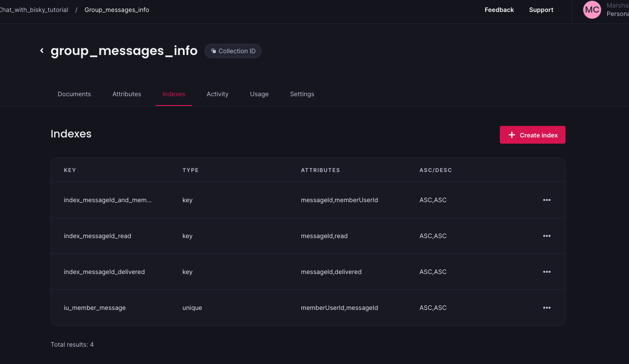Image resolution: width=629 pixels, height=364 pixels.
Task: Click messageId,delivered attributes cell
Action: click(x=331, y=272)
